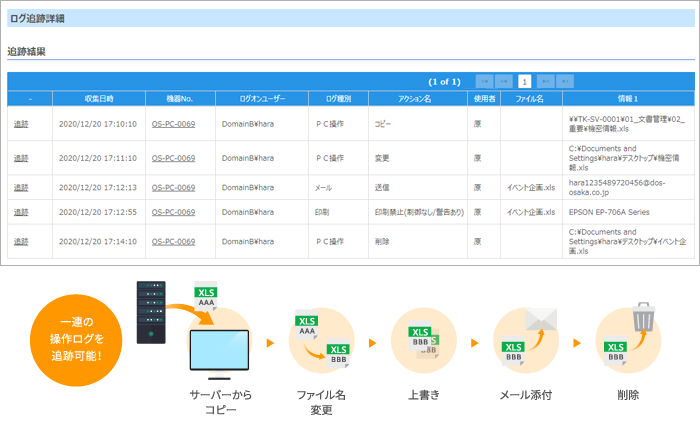Image resolution: width=700 pixels, height=424 pixels.
Task: Select the 2020/12/20 17:10:10 timestamp cell
Action: (x=98, y=124)
